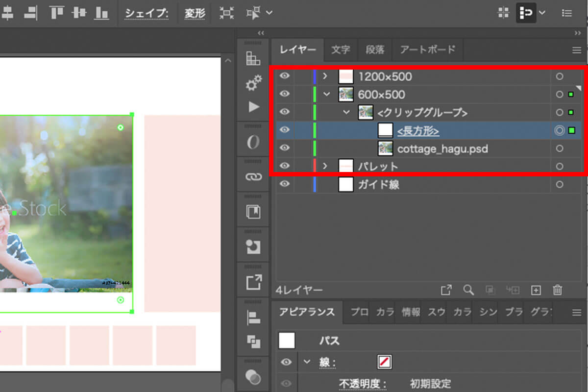This screenshot has height=392, width=588.
Task: Collapse the 600×500 layer
Action: 327,94
